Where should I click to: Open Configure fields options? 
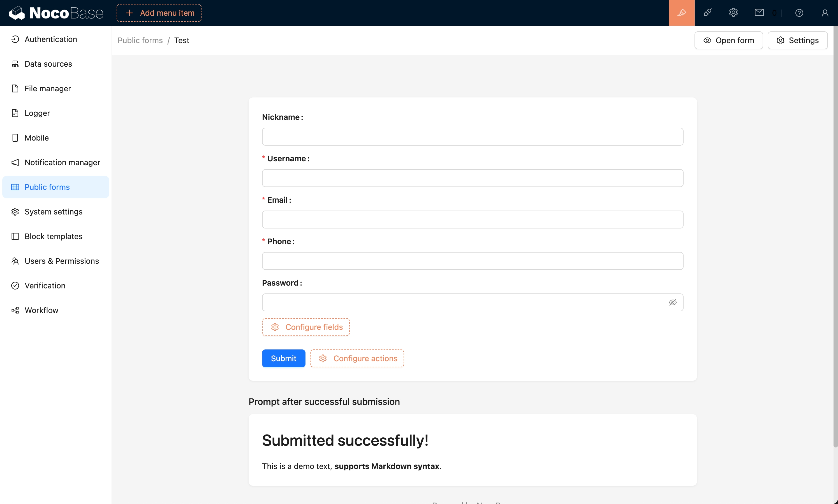[305, 327]
